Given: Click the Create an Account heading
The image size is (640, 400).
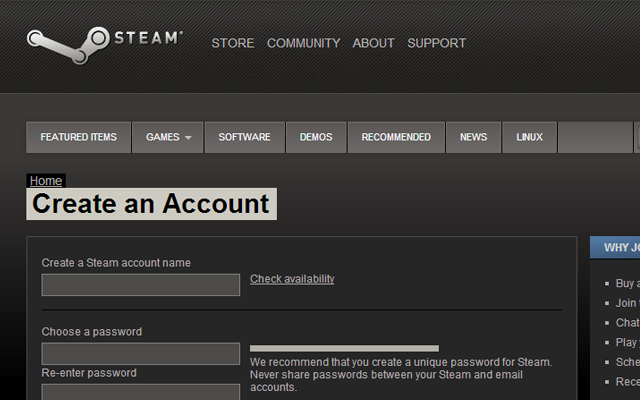Looking at the screenshot, I should pos(151,204).
